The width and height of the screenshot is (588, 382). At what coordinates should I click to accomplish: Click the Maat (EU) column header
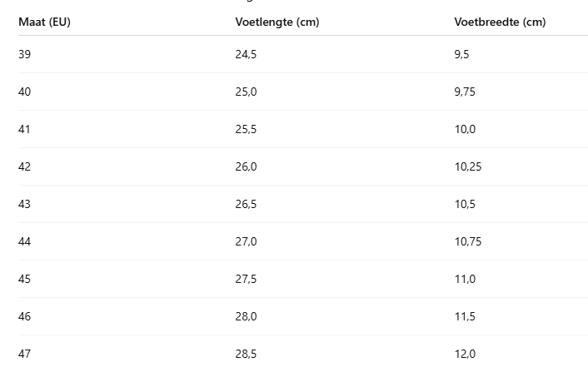point(44,22)
